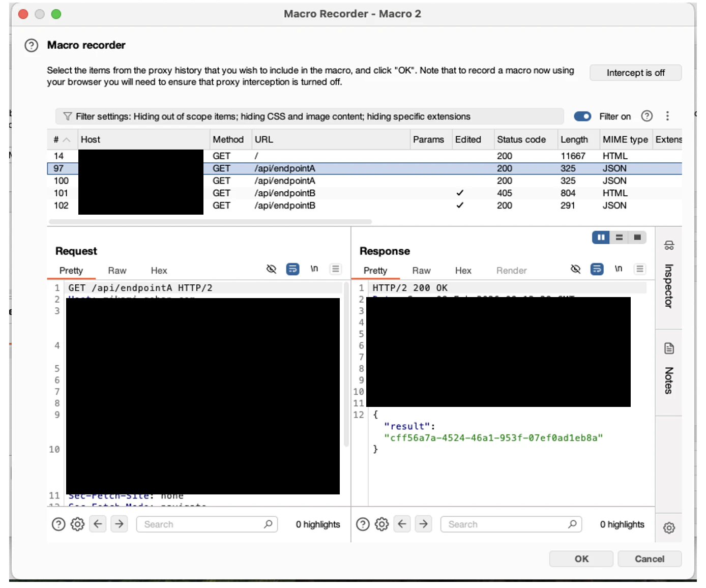Click the table horizontal scrollbar
The width and height of the screenshot is (706, 588).
pos(210,222)
